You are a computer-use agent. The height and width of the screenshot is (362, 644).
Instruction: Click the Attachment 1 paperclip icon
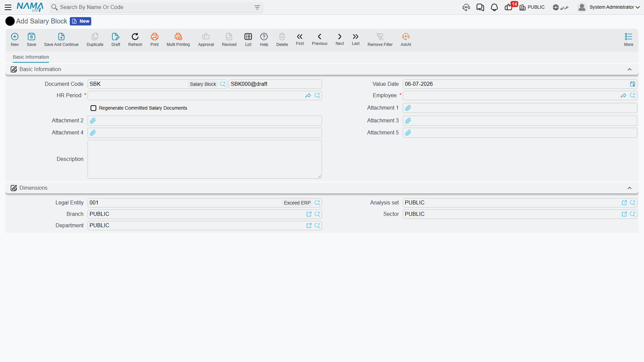(408, 108)
